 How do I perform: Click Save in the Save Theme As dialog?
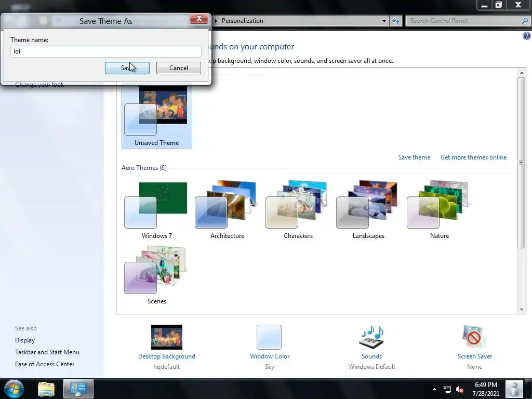pyautogui.click(x=127, y=68)
